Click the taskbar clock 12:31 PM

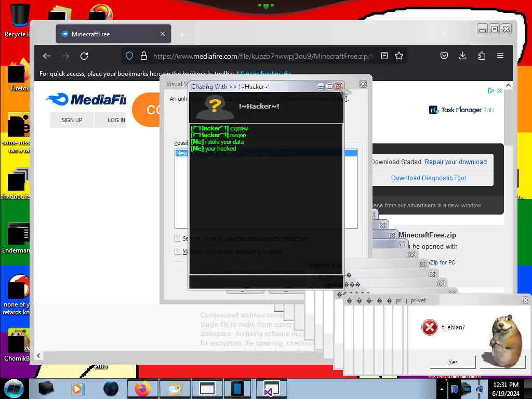click(506, 389)
